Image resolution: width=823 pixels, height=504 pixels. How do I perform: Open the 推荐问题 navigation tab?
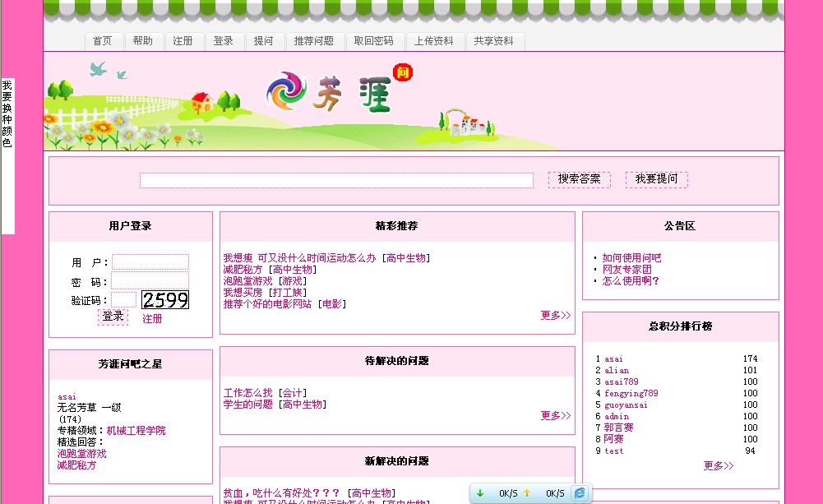click(x=314, y=41)
